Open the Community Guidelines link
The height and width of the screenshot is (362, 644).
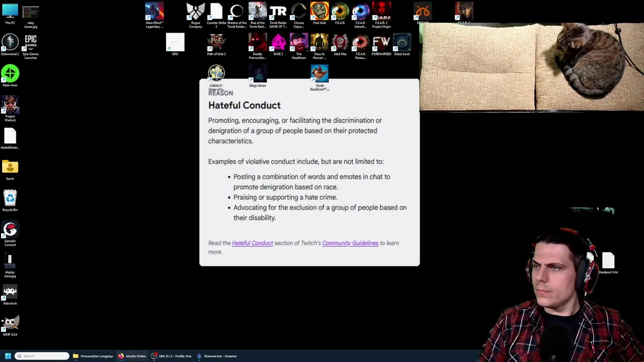coord(350,243)
